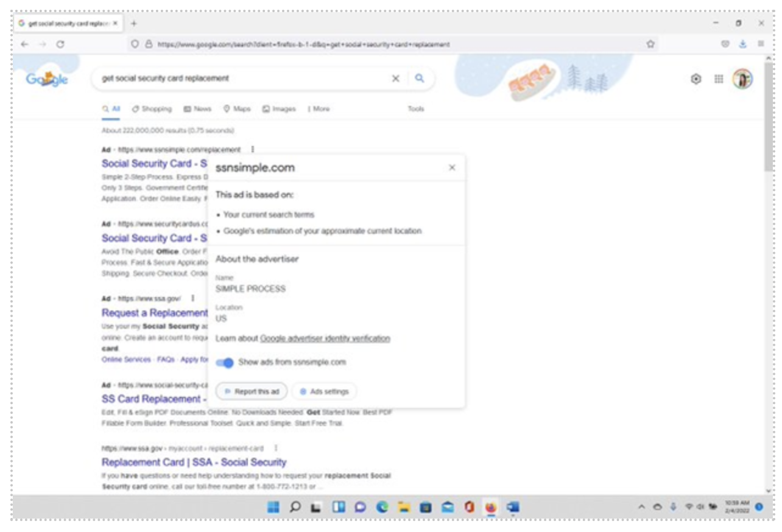Open Online Services sitelink

click(126, 360)
